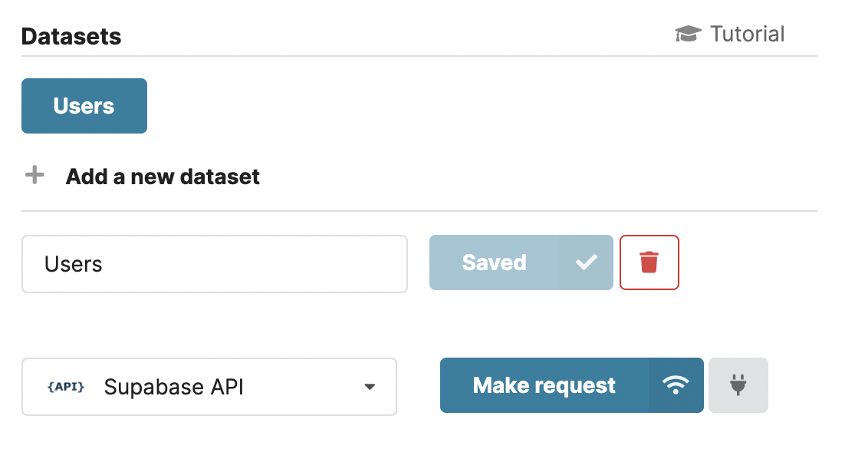Image resolution: width=868 pixels, height=462 pixels.
Task: Click the Saved status button
Action: (x=521, y=262)
